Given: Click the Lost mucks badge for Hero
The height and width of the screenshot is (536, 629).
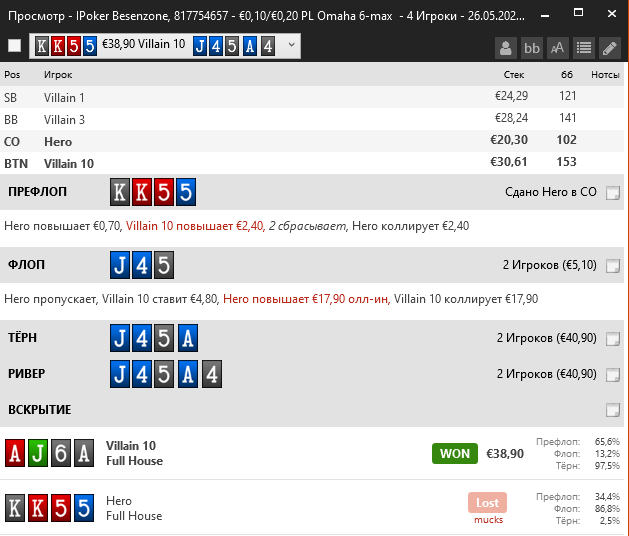Looking at the screenshot, I should (x=488, y=508).
